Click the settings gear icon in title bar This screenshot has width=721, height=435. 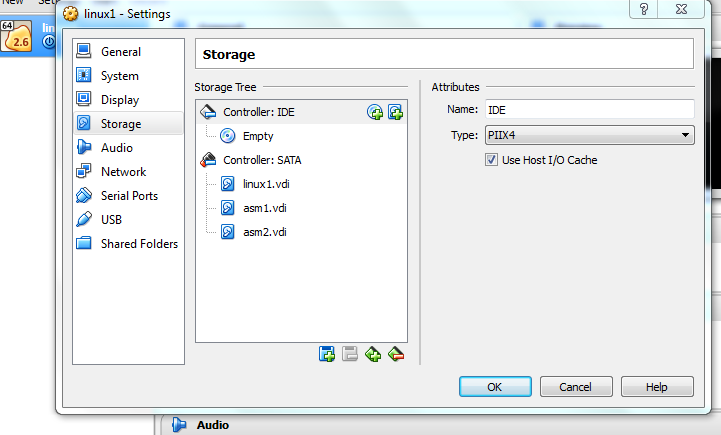[x=70, y=14]
